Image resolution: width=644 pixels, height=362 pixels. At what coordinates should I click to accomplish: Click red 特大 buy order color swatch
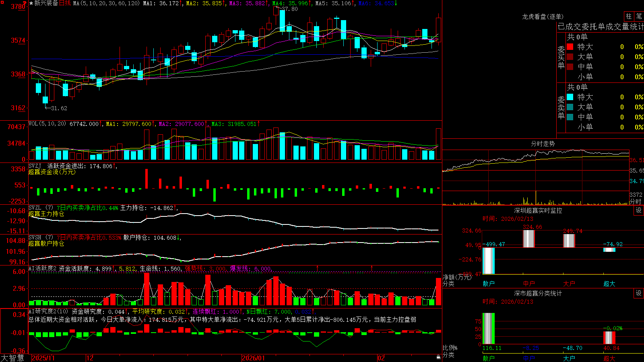point(570,47)
